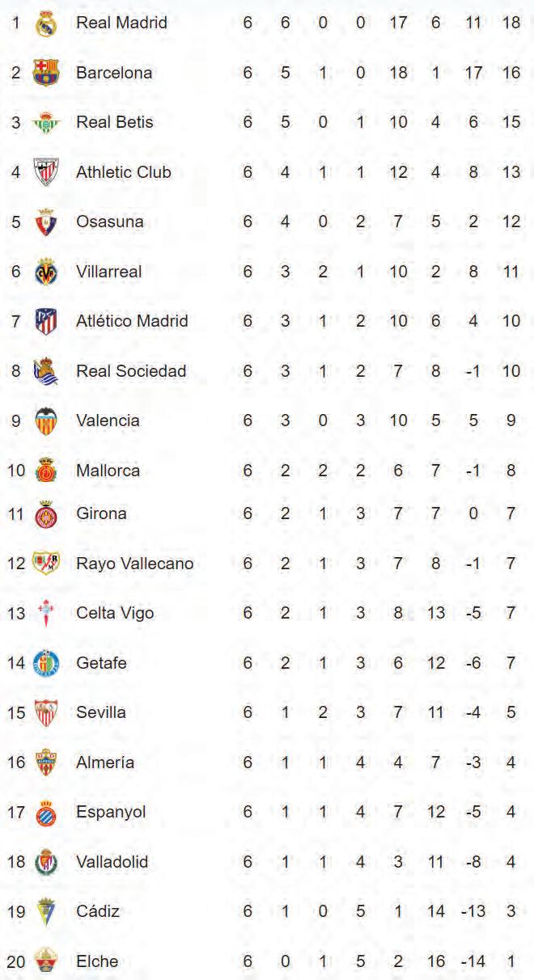Click the Real Madrid club crest
The width and height of the screenshot is (534, 980).
tap(45, 24)
